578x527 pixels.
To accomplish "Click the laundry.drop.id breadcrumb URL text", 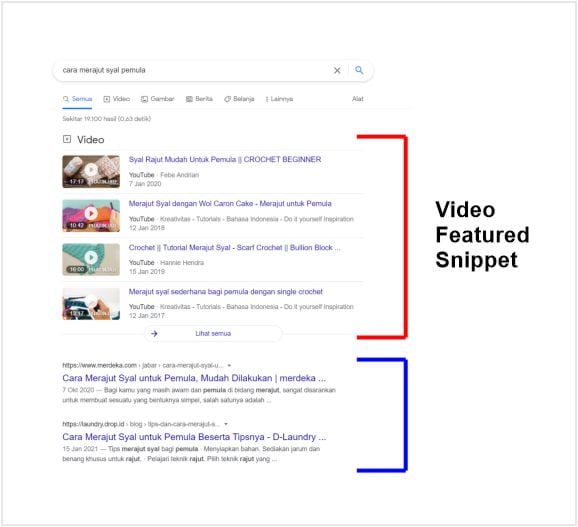I will (x=141, y=424).
